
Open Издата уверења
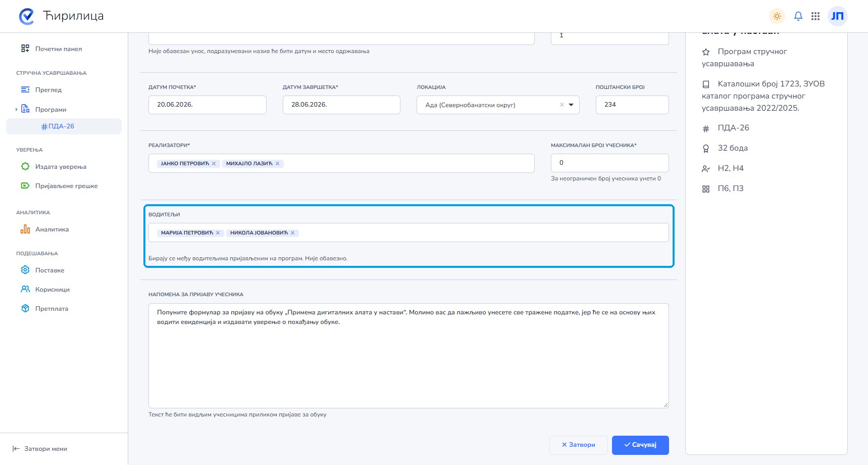pos(61,167)
